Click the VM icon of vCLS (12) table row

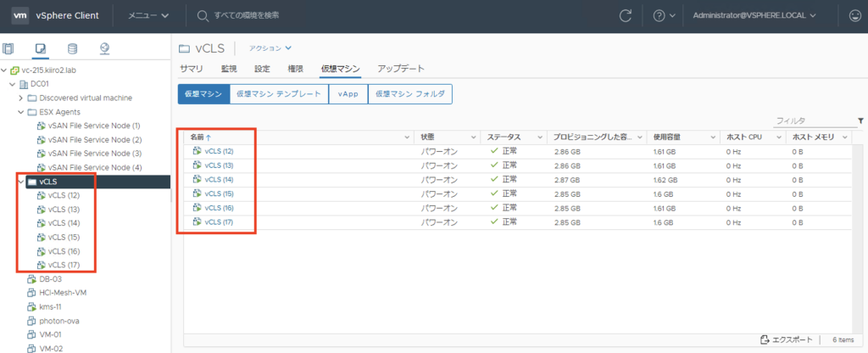click(197, 151)
